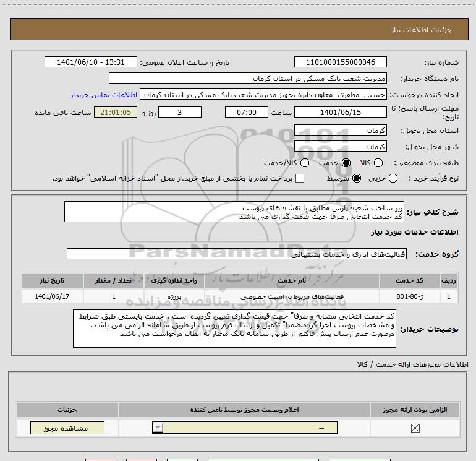This screenshot has width=476, height=461.
Task: Click the need date cell 1401/06/17
Action: point(52,296)
